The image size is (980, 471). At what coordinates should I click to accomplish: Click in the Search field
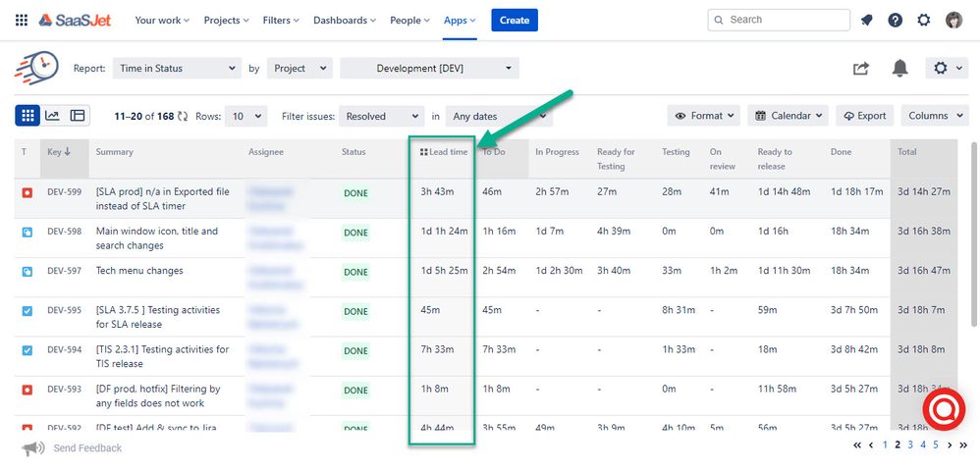[x=779, y=20]
